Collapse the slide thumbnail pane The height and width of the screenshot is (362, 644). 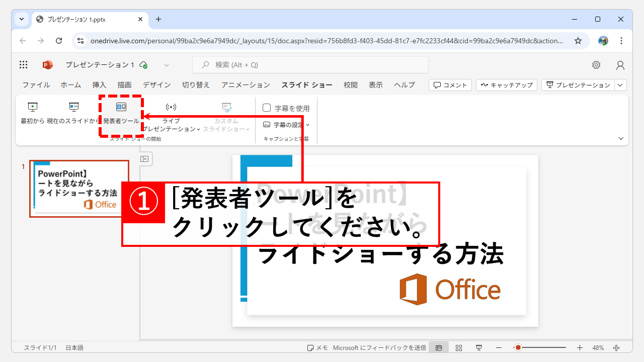coord(145,159)
